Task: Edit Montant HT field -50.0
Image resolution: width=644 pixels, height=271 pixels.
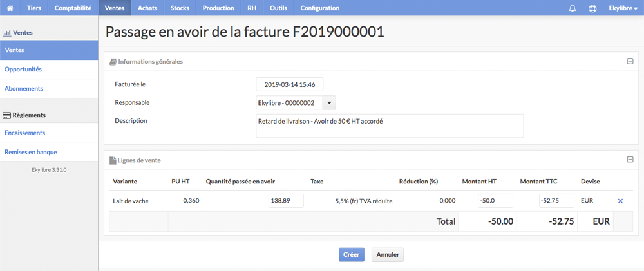Action: [x=495, y=201]
